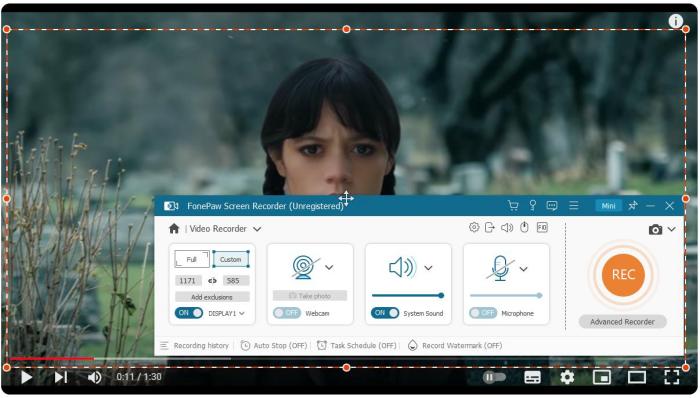Click the screenshot camera icon

click(x=655, y=229)
